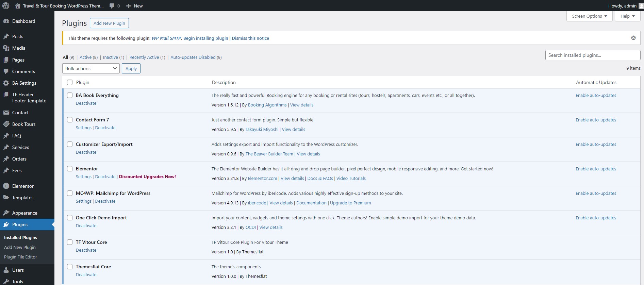View details of One Click Demo Import

tap(271, 227)
